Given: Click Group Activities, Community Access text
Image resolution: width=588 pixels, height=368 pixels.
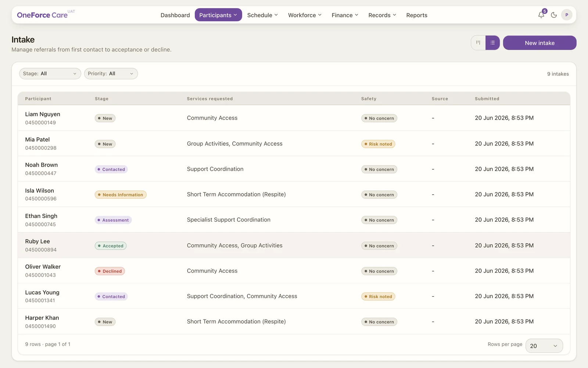Looking at the screenshot, I should (x=234, y=144).
